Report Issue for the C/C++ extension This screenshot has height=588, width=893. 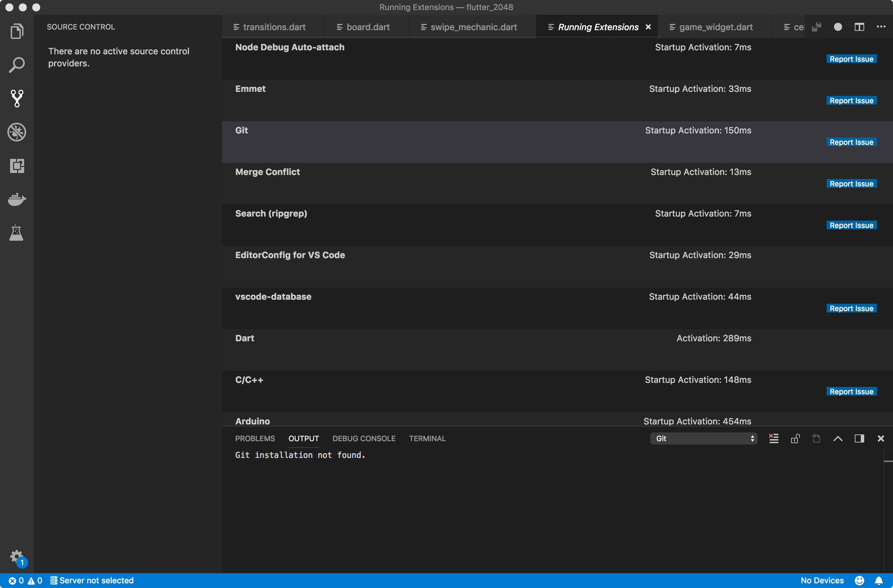pos(851,391)
